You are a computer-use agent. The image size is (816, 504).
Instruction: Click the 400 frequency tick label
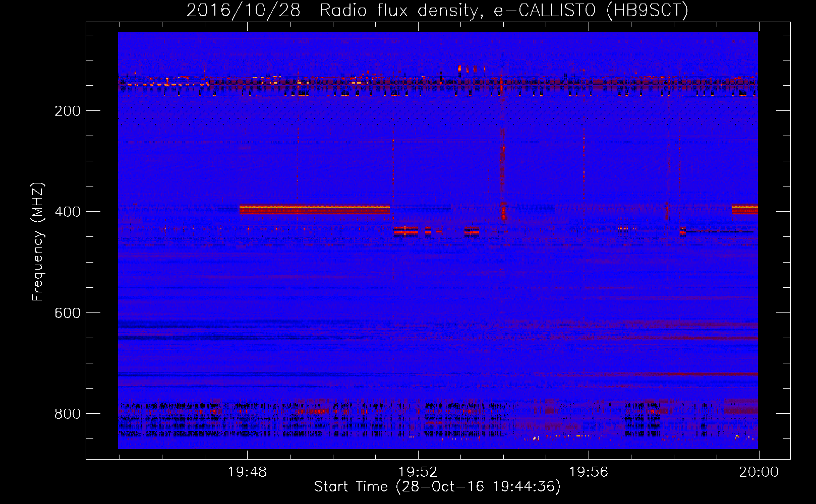click(x=68, y=212)
